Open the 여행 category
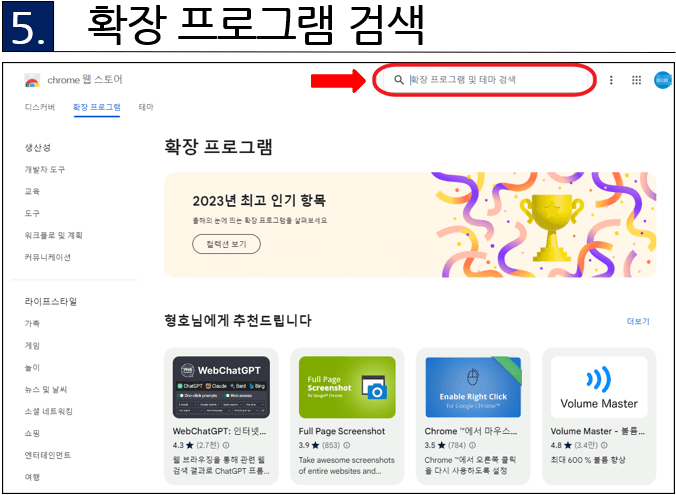 (x=32, y=477)
